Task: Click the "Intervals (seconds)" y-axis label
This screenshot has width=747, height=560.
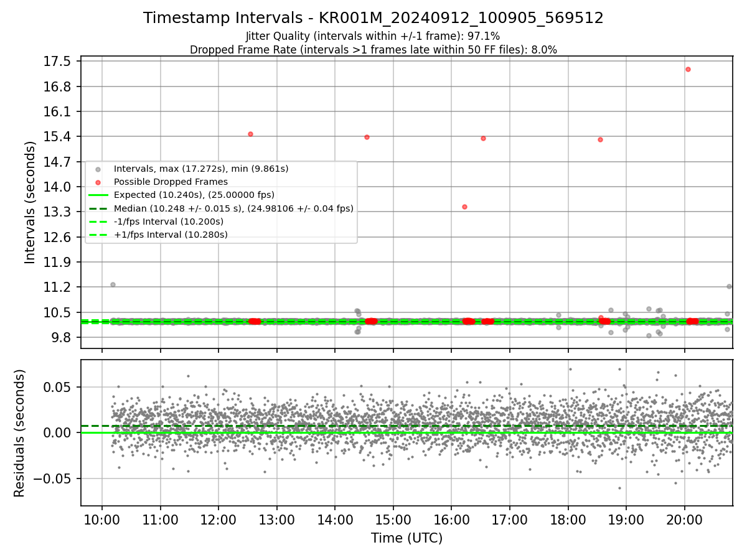Action: click(x=31, y=202)
